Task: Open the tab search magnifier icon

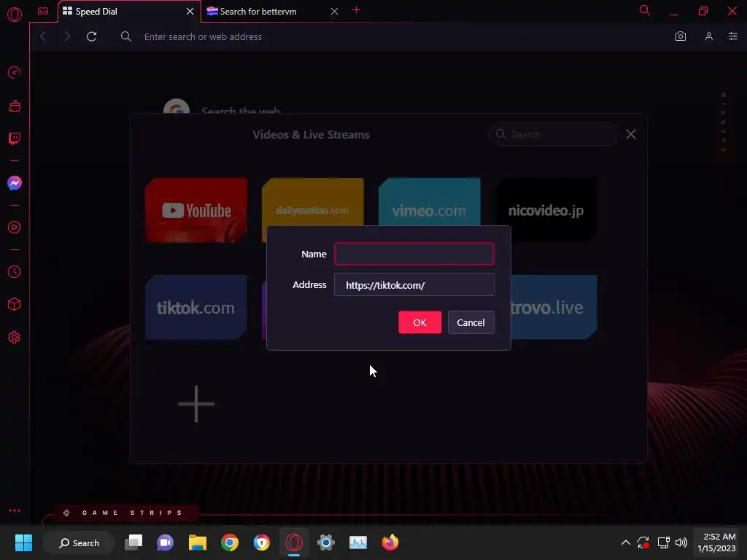Action: pyautogui.click(x=645, y=10)
